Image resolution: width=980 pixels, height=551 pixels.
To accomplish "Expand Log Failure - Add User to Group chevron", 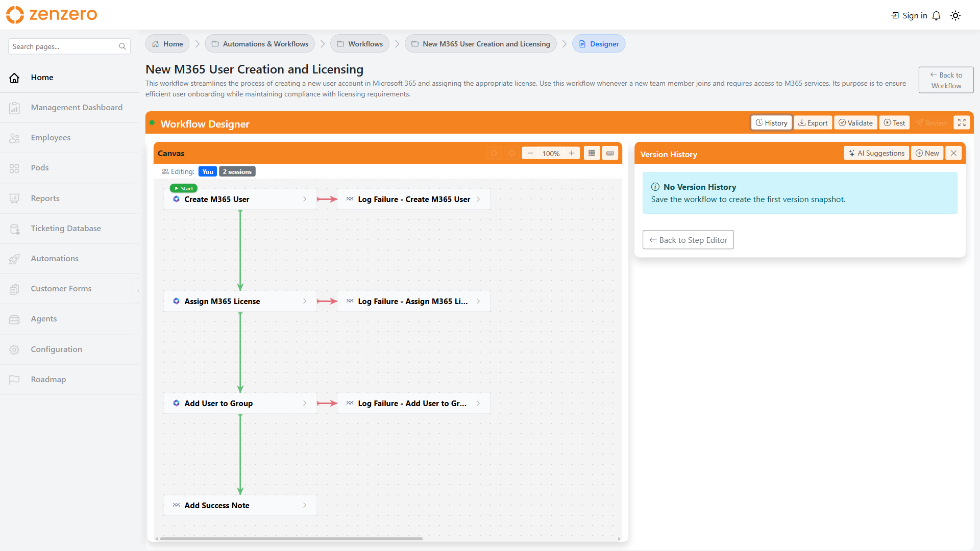I will tap(478, 404).
